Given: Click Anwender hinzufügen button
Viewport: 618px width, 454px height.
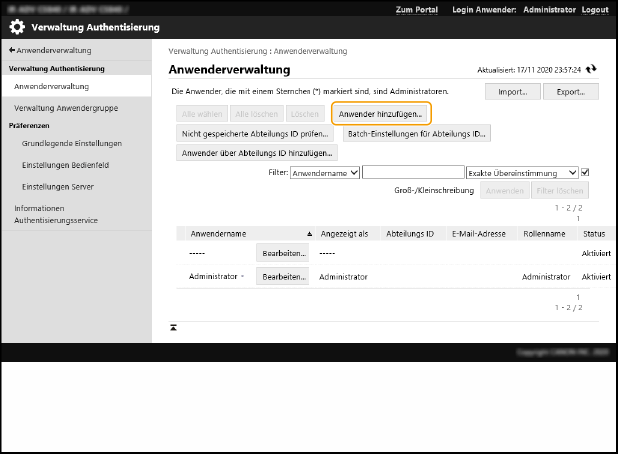Looking at the screenshot, I should pyautogui.click(x=380, y=114).
